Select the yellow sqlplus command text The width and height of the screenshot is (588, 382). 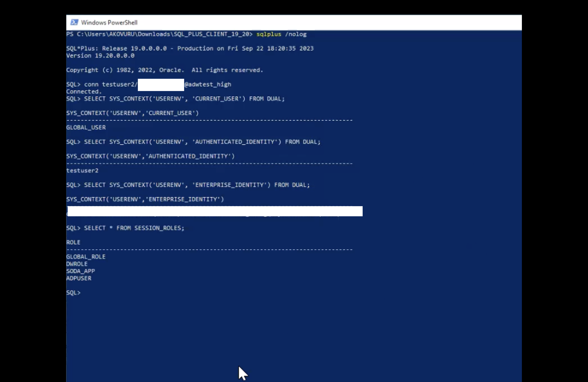point(269,34)
